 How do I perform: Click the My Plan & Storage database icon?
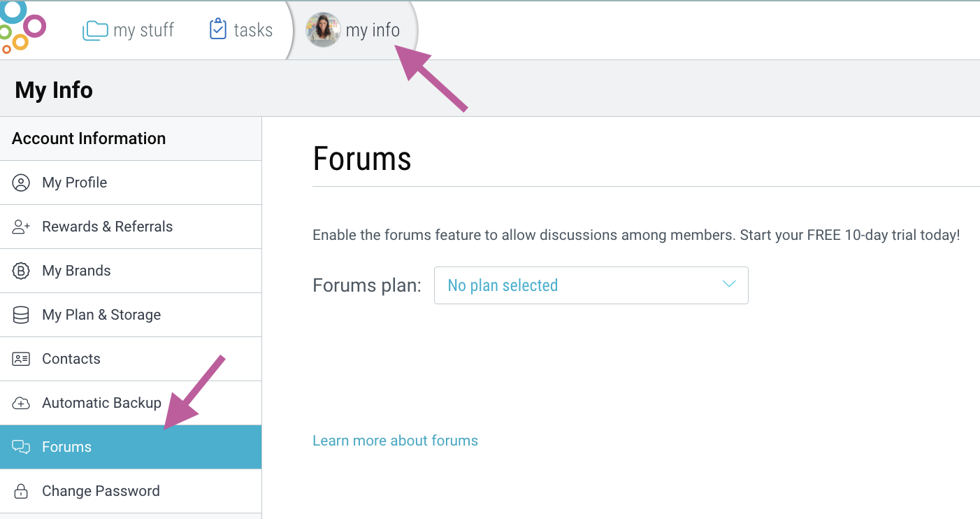21,315
